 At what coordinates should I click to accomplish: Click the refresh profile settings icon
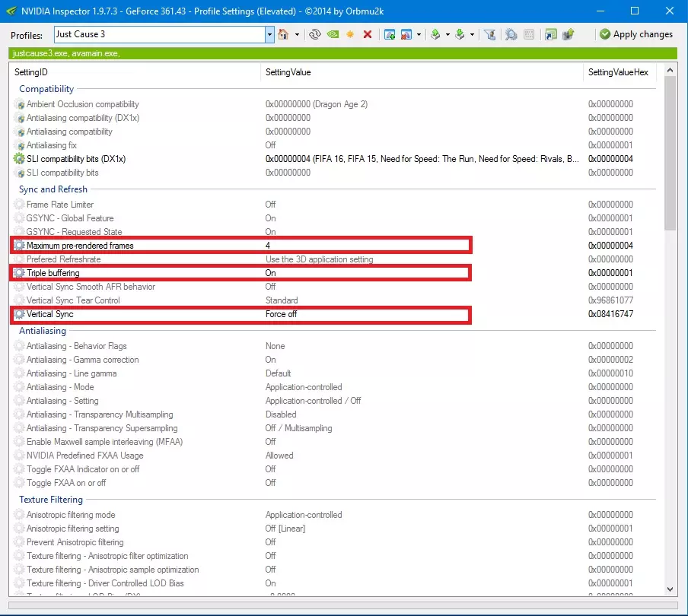tap(314, 34)
